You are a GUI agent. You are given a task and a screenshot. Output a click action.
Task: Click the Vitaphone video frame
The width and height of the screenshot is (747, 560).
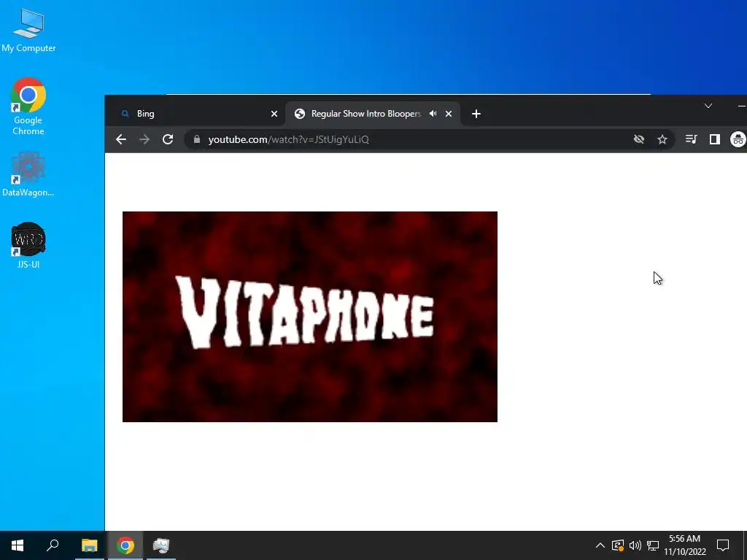pyautogui.click(x=309, y=316)
